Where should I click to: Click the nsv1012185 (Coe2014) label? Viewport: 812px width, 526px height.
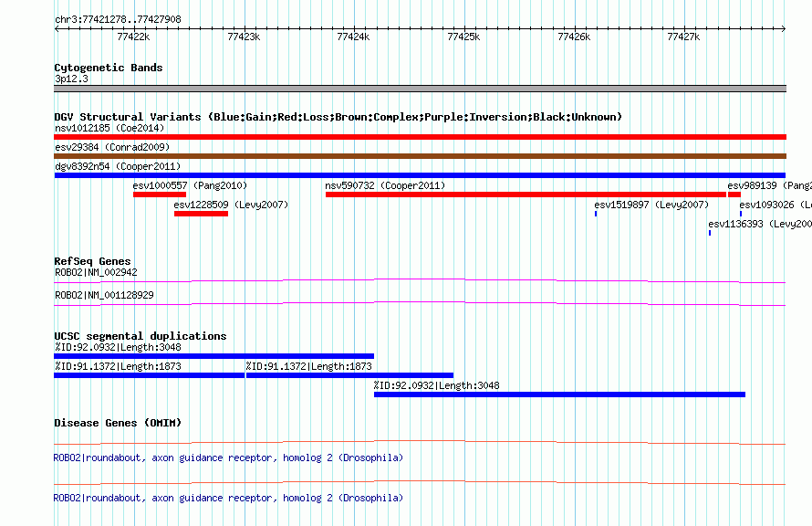pyautogui.click(x=109, y=128)
